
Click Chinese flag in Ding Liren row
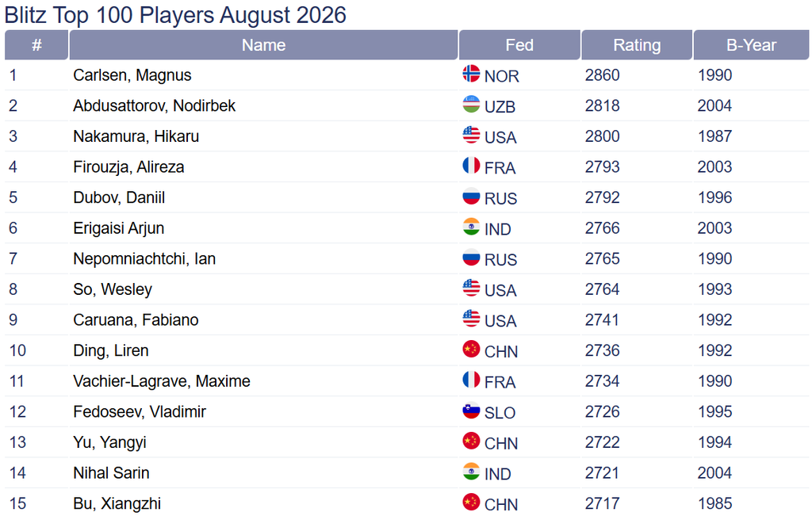(471, 349)
